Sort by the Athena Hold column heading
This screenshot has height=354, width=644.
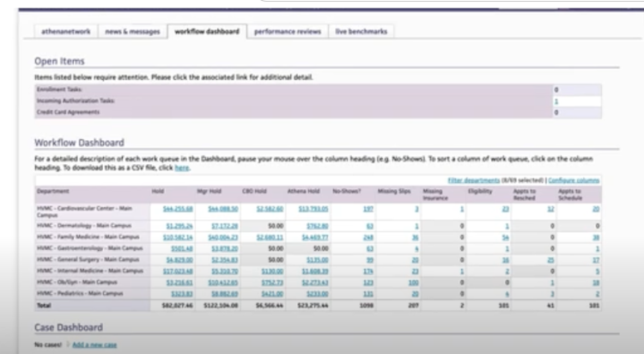[303, 192]
